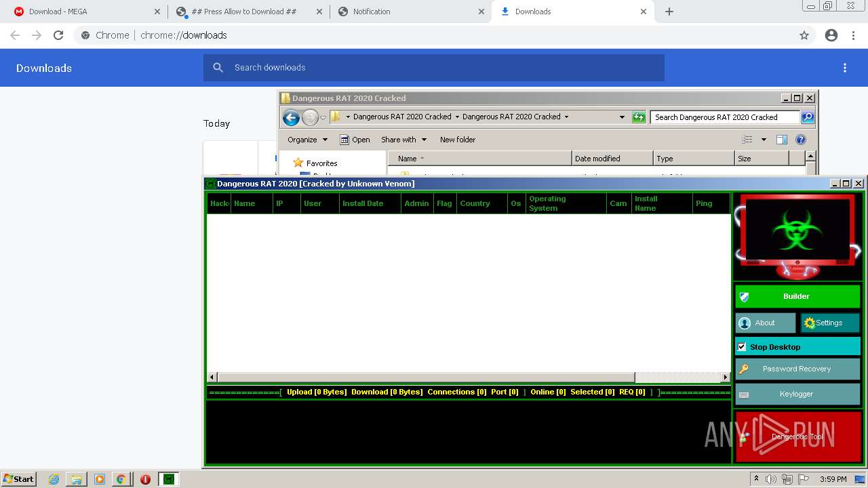The image size is (868, 488).
Task: Click the biohazard monitor logo
Action: 797,237
